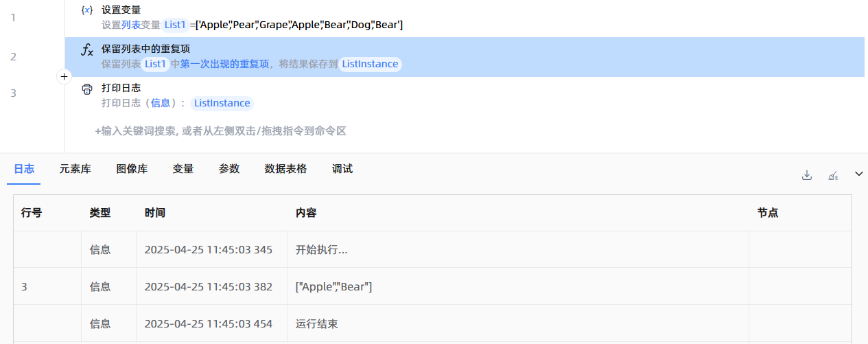Image resolution: width=868 pixels, height=344 pixels.
Task: Click the List1 variable tag in step 1
Action: (175, 25)
